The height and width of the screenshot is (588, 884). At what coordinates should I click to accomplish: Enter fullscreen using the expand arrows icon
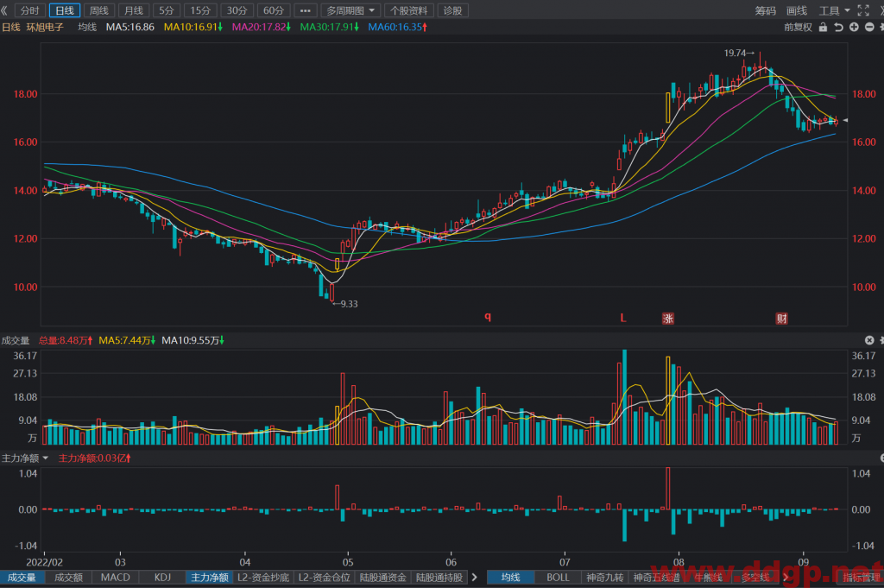863,10
